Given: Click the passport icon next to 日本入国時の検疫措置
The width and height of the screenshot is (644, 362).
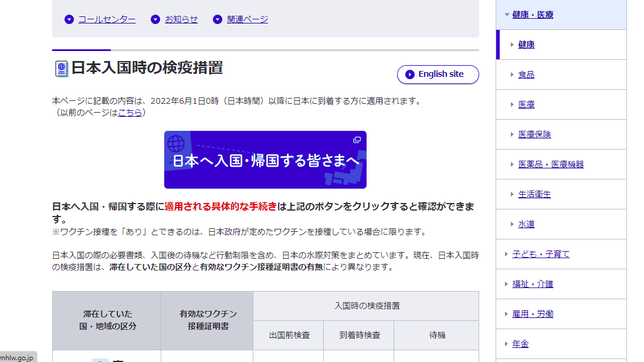Looking at the screenshot, I should pos(61,69).
